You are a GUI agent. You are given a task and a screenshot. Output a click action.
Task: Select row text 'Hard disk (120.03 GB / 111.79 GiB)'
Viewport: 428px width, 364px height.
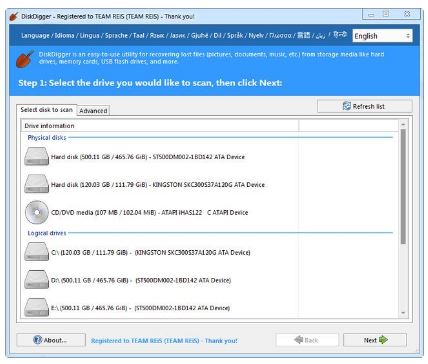coord(99,184)
